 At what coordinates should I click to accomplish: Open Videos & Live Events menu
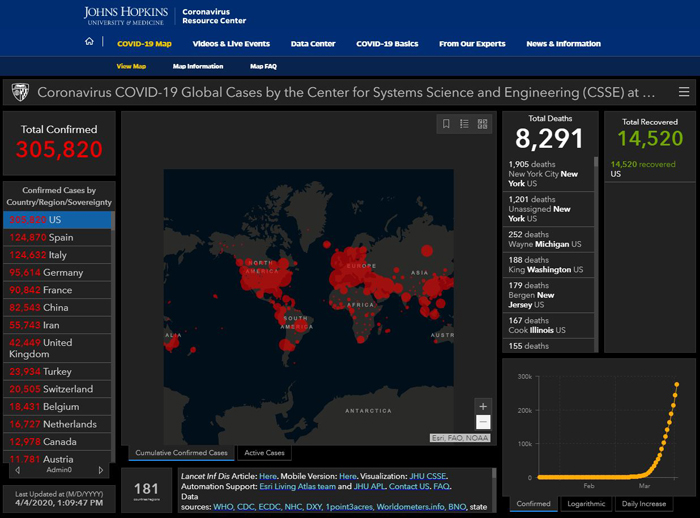(231, 44)
